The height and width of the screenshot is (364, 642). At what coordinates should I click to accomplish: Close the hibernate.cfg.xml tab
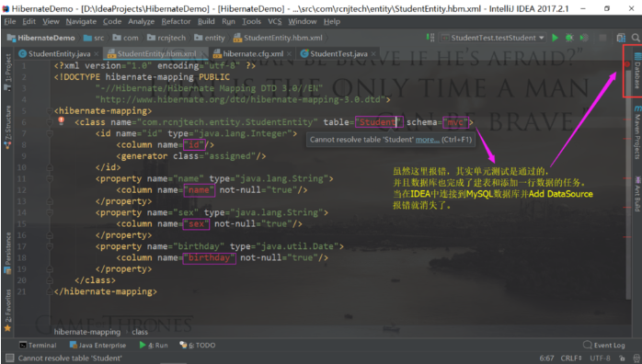pos(289,54)
